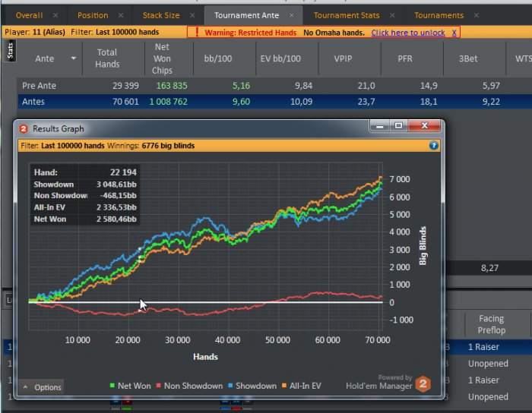Close the Results Graph window
532x413 pixels.
pyautogui.click(x=424, y=126)
